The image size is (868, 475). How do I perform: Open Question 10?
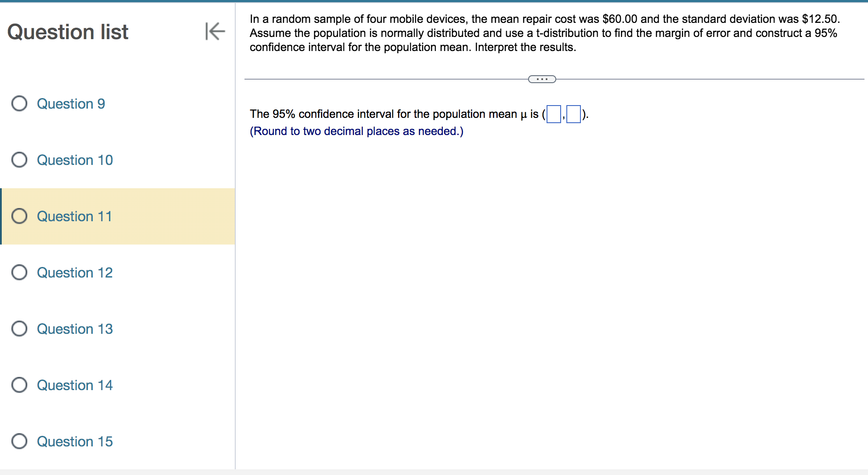(x=75, y=160)
